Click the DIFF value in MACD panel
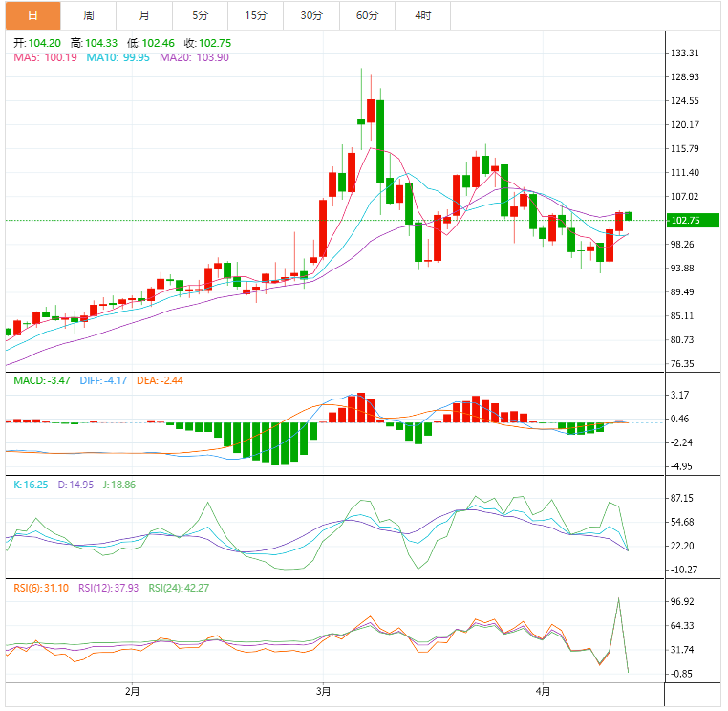 click(103, 380)
